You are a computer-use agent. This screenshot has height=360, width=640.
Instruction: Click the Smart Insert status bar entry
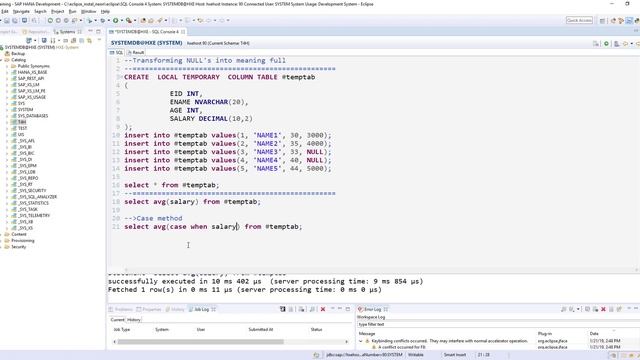click(x=455, y=355)
